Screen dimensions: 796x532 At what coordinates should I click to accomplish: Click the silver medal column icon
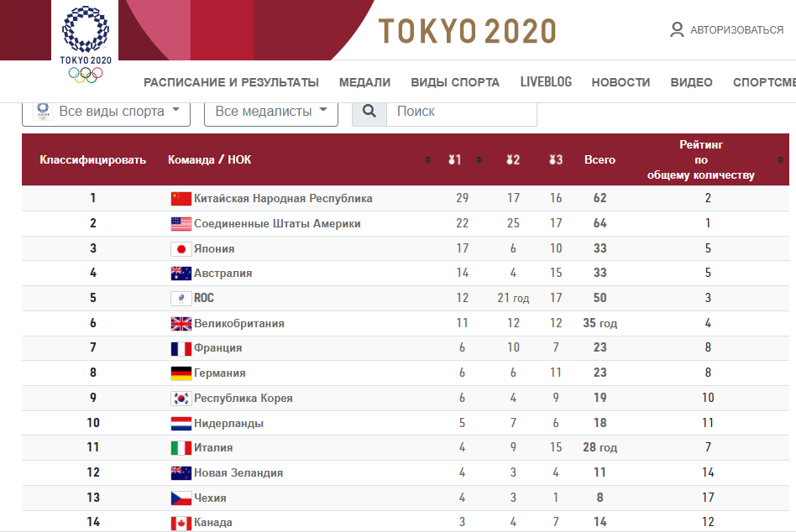pos(511,159)
